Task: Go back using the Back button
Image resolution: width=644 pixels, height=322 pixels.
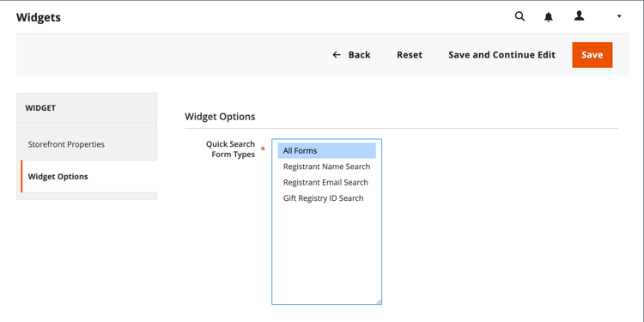Action: click(x=351, y=55)
